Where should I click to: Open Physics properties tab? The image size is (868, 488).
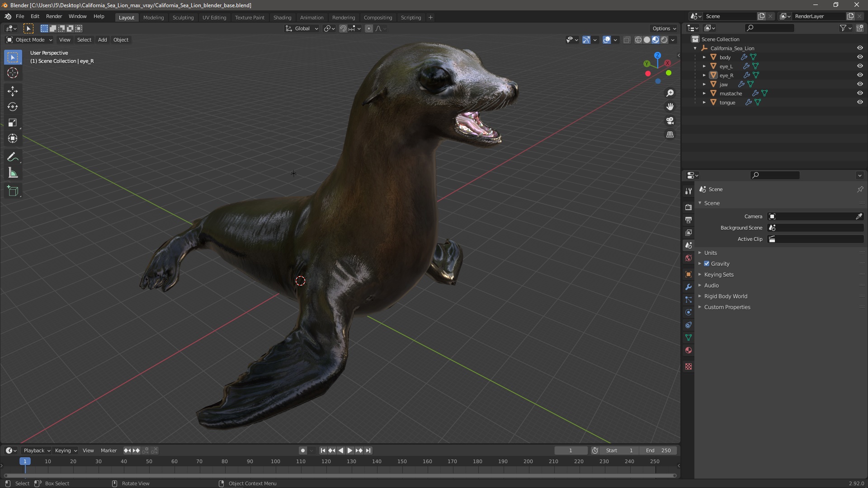(x=689, y=312)
